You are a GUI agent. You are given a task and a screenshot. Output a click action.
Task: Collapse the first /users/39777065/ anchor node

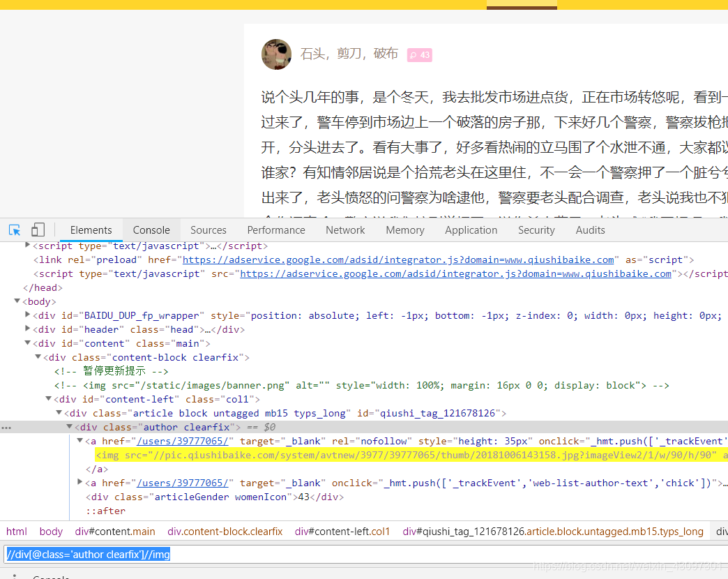80,440
